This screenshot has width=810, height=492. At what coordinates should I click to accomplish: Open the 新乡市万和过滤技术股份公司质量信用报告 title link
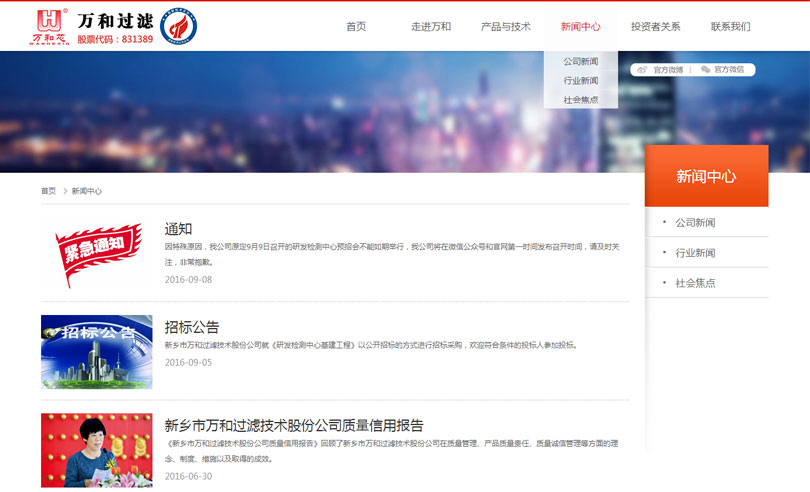pos(293,425)
